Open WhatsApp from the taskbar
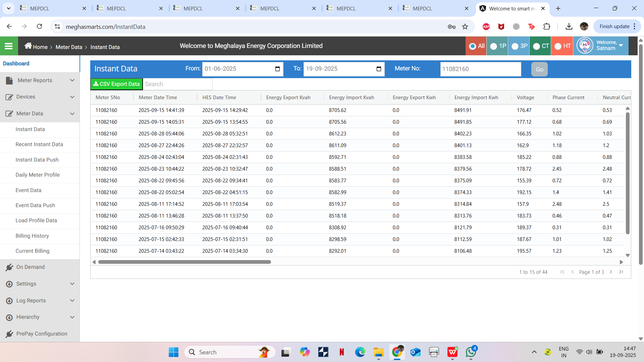Viewport: 644px width, 362px height. 471,352
